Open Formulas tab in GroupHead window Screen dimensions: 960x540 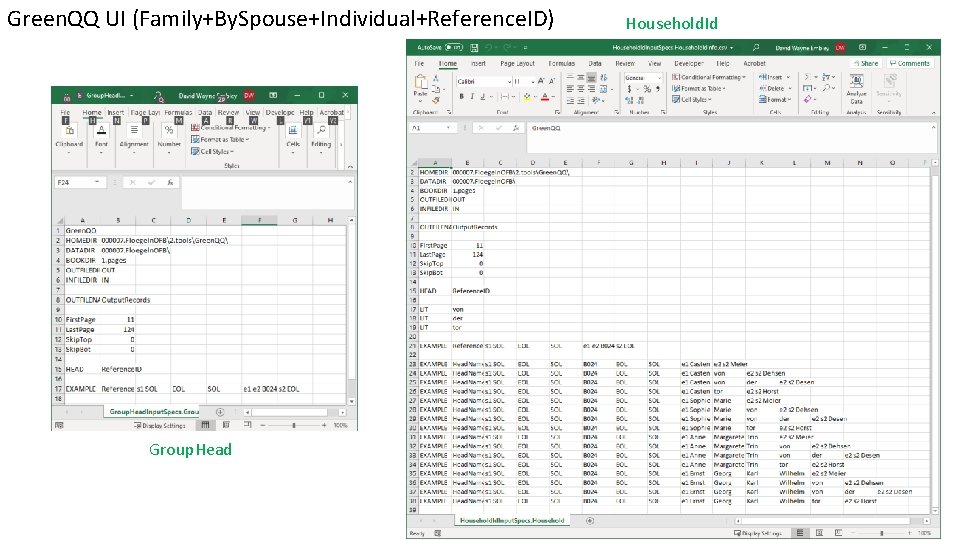coord(178,112)
